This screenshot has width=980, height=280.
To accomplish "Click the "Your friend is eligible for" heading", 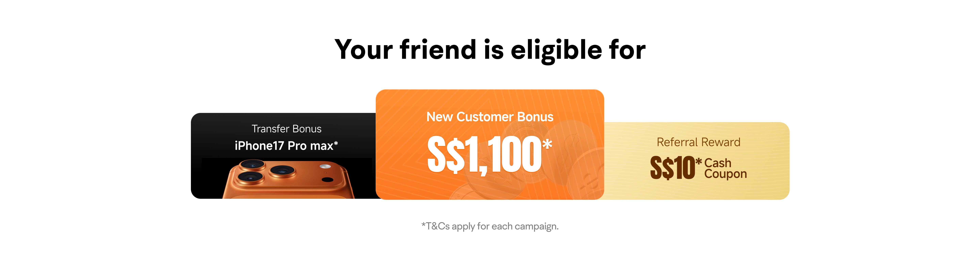I will tap(490, 50).
